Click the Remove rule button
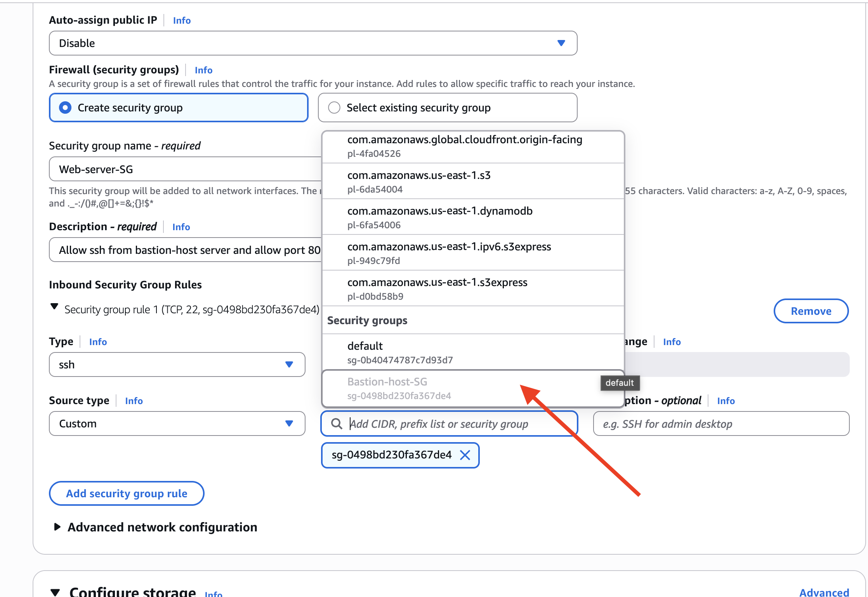Screen dimensions: 868x597 [811, 311]
